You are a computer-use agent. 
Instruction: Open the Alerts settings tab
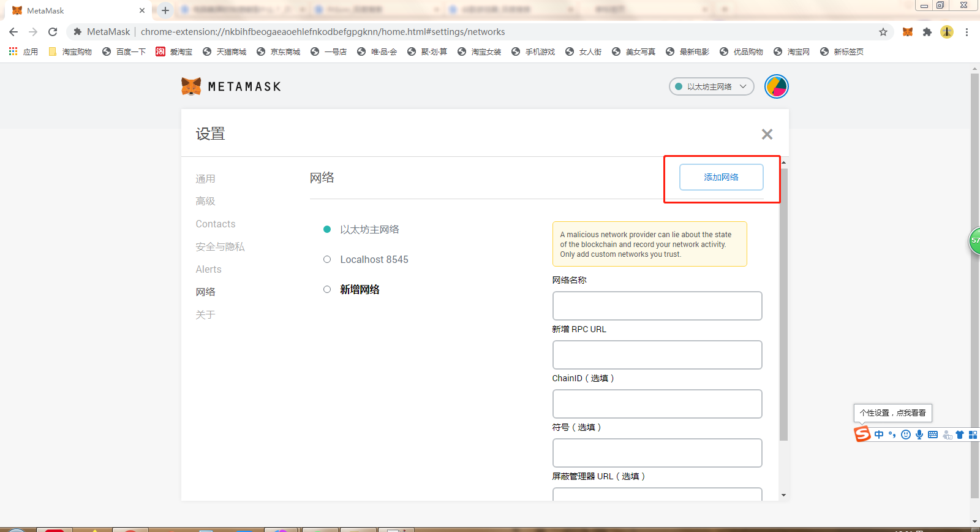(208, 269)
